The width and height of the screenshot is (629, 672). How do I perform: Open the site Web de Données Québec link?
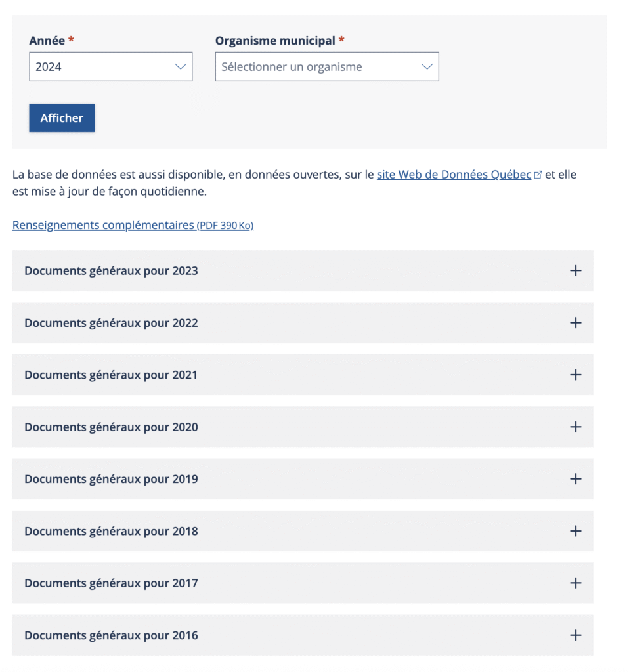tap(454, 175)
